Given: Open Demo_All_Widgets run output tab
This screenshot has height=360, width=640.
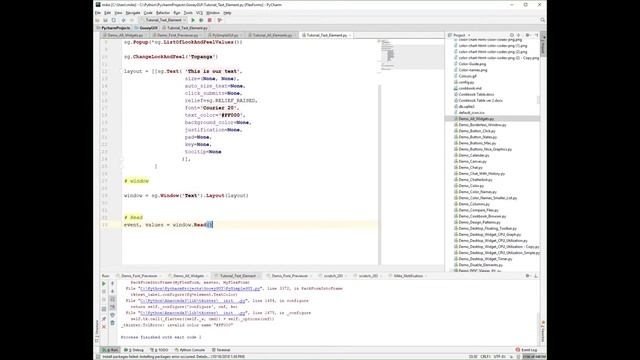Looking at the screenshot, I should coord(188,276).
